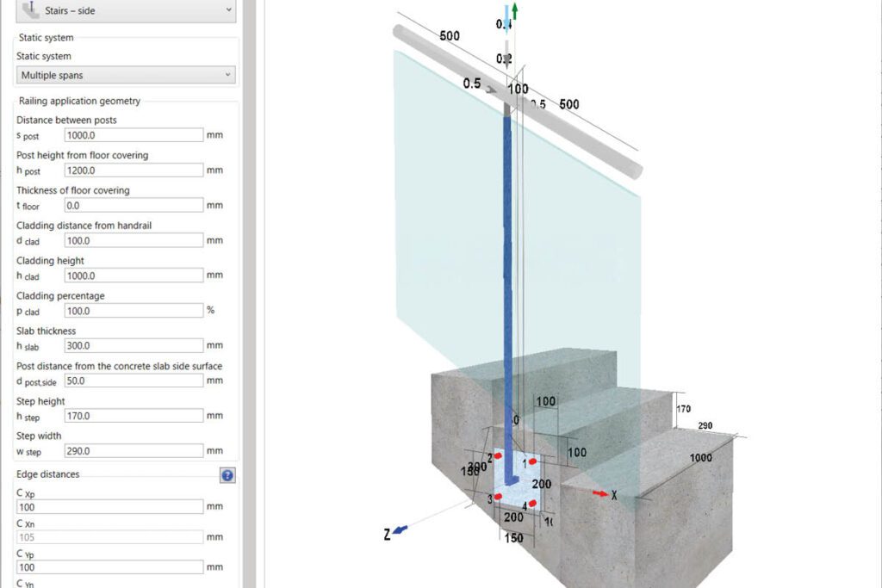Open the Edge distances help icon
The width and height of the screenshot is (882, 588).
(227, 475)
